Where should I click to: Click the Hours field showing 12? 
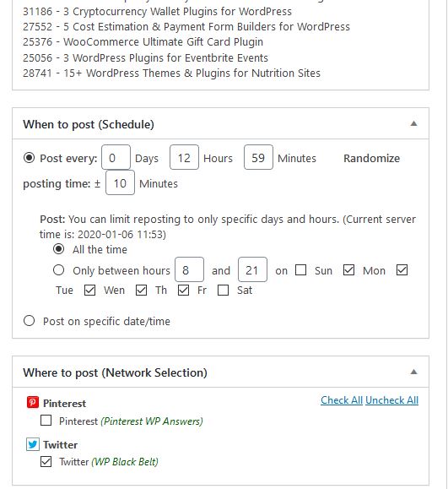click(x=184, y=157)
